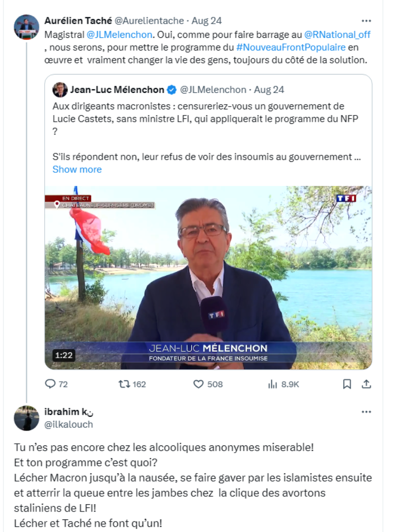Viewport: 401px width, 532px height.
Task: Open Aurélien Taché's profile avatar
Action: (x=26, y=27)
